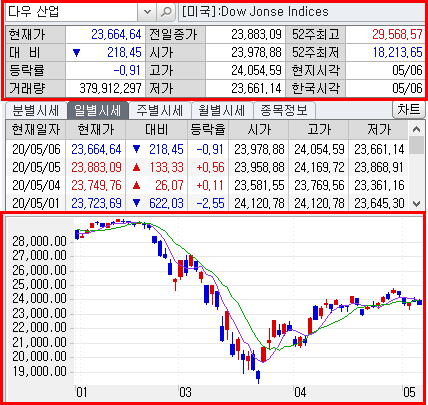Click the 04 month marker on chart axis
This screenshot has height=405, width=428.
tap(300, 392)
